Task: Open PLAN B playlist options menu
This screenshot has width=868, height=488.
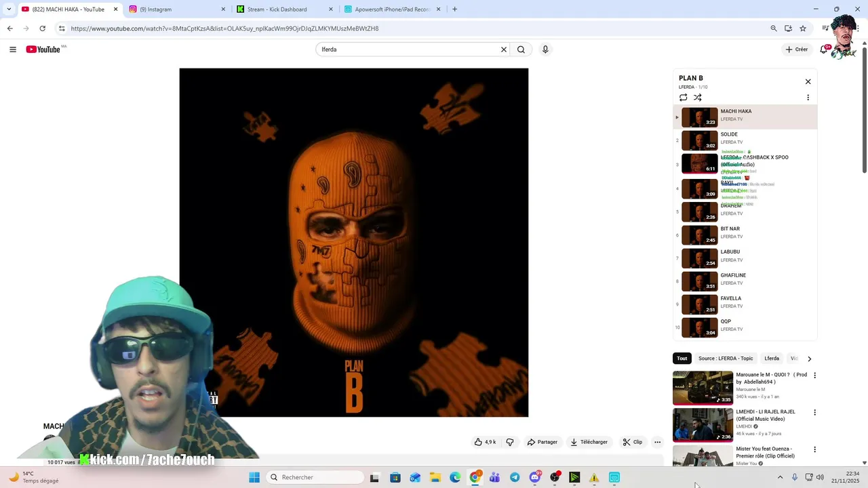Action: 808,98
